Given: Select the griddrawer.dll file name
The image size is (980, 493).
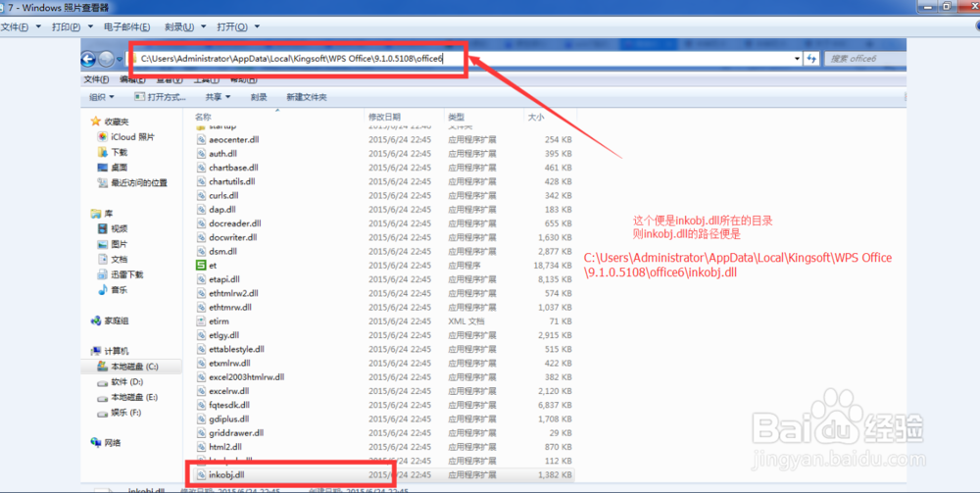Looking at the screenshot, I should 236,433.
